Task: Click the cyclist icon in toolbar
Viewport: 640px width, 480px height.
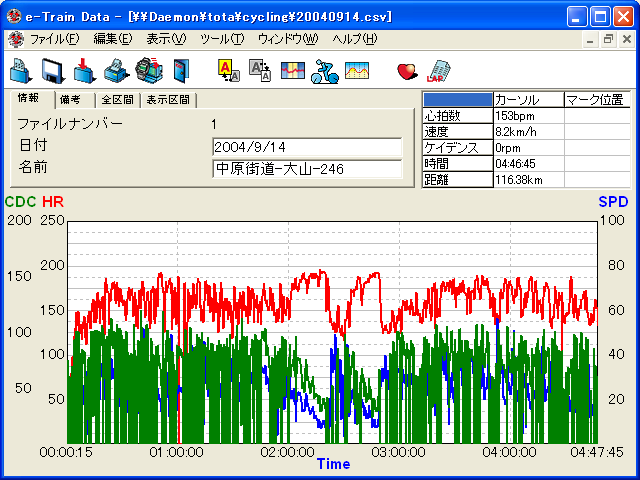Action: point(324,70)
